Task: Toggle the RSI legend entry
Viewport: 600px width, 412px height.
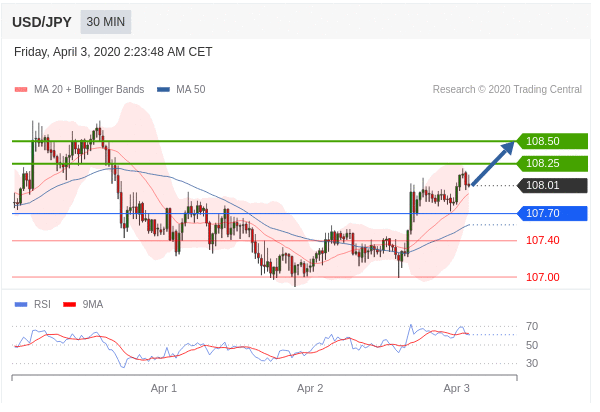Action: 33,305
